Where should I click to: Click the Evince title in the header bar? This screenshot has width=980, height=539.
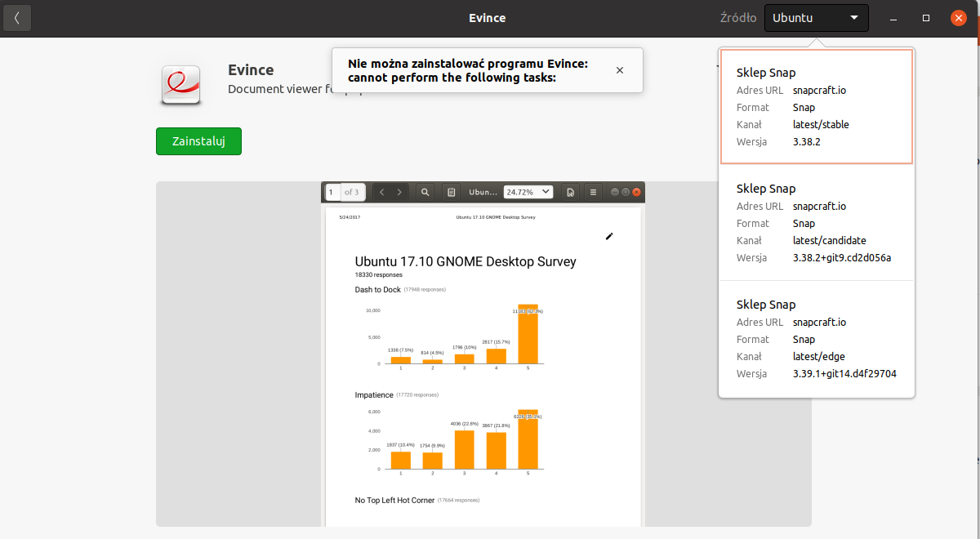[488, 18]
